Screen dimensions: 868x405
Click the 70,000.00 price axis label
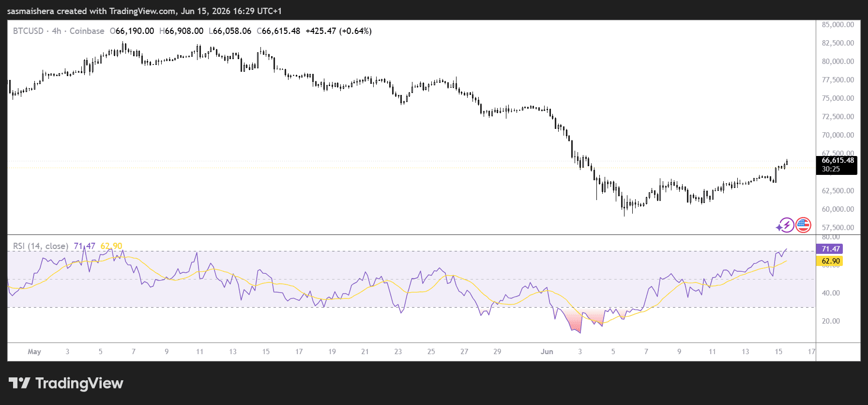tap(838, 135)
